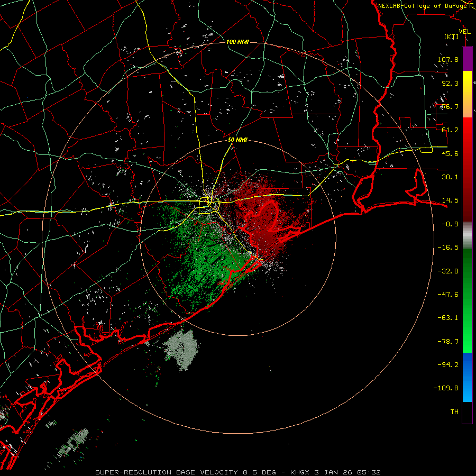Click the KHGX station identifier in caption
476x476 pixels.
point(300,472)
